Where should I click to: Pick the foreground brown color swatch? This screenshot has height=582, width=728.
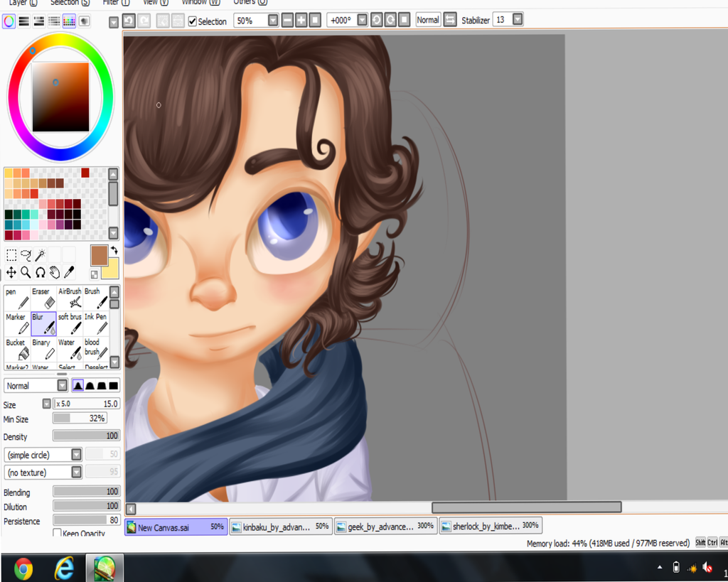pyautogui.click(x=99, y=255)
